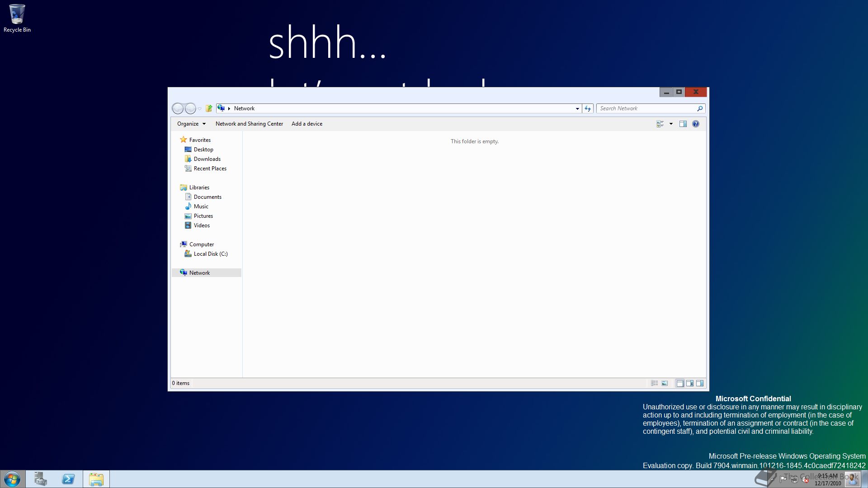The image size is (868, 488).
Task: Open the address bar history dropdown
Action: 577,108
